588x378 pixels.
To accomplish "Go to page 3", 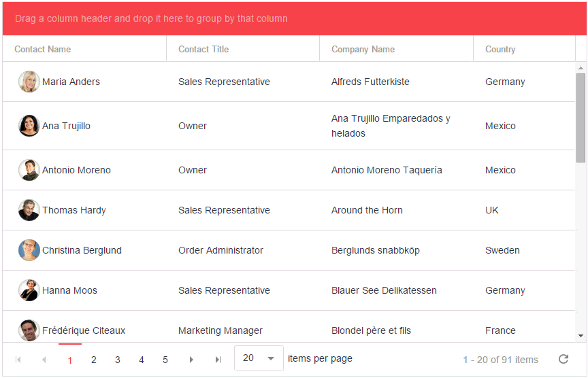I will (118, 360).
